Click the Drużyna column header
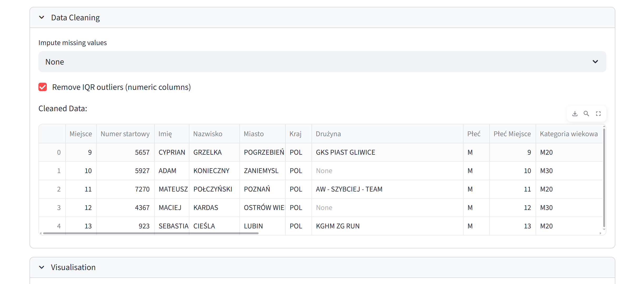Image resolution: width=644 pixels, height=284 pixels. pos(328,134)
